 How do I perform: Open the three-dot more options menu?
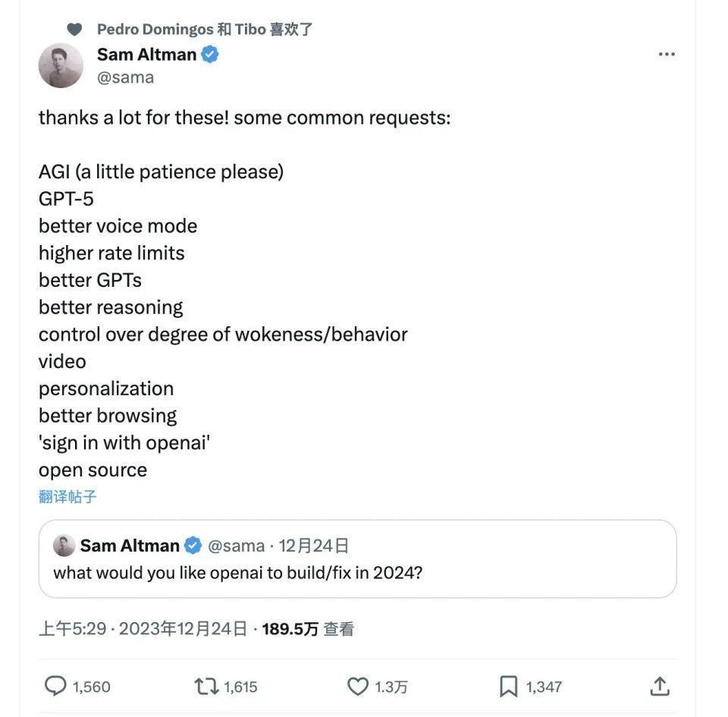667,55
